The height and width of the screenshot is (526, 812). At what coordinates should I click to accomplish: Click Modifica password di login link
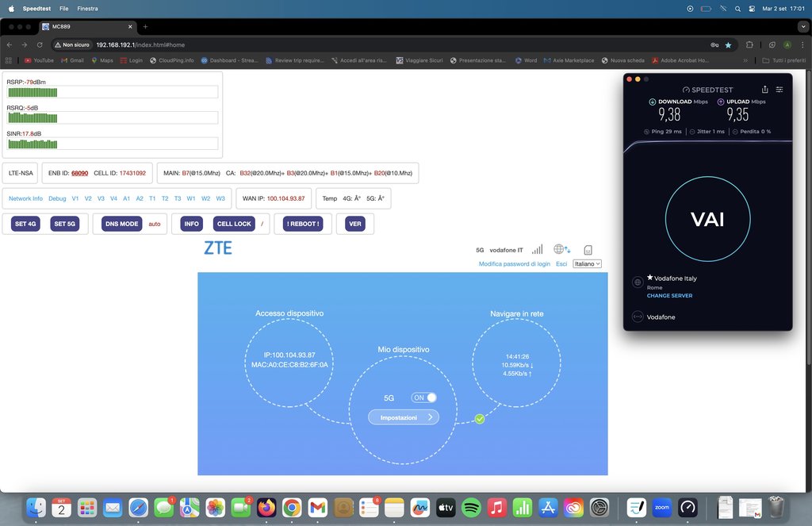click(x=514, y=263)
